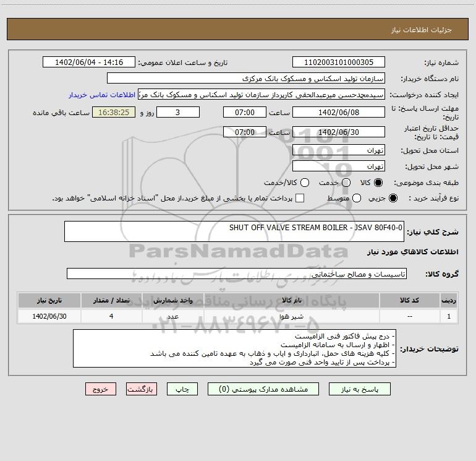Click the row number cell 1
This screenshot has height=461, width=476.
pyautogui.click(x=449, y=316)
